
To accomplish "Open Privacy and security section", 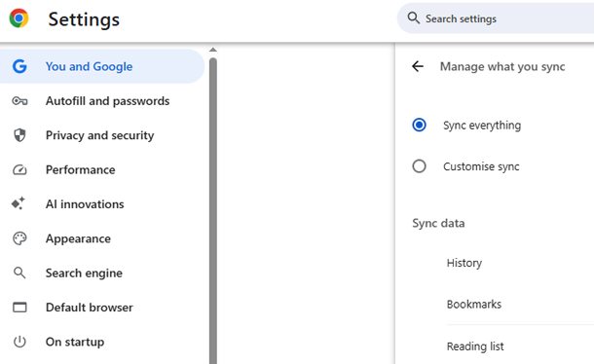I will pyautogui.click(x=102, y=135).
